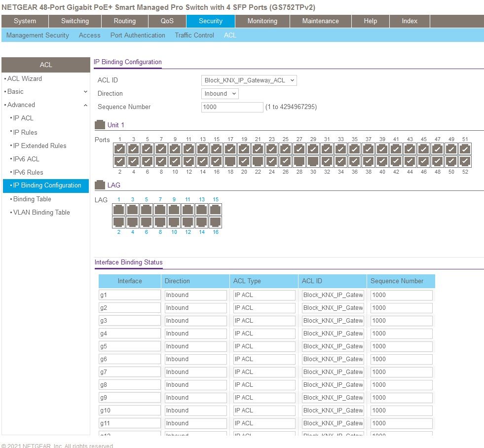Select LAG 13 port icon
The width and height of the screenshot is (484, 448).
pyautogui.click(x=202, y=210)
